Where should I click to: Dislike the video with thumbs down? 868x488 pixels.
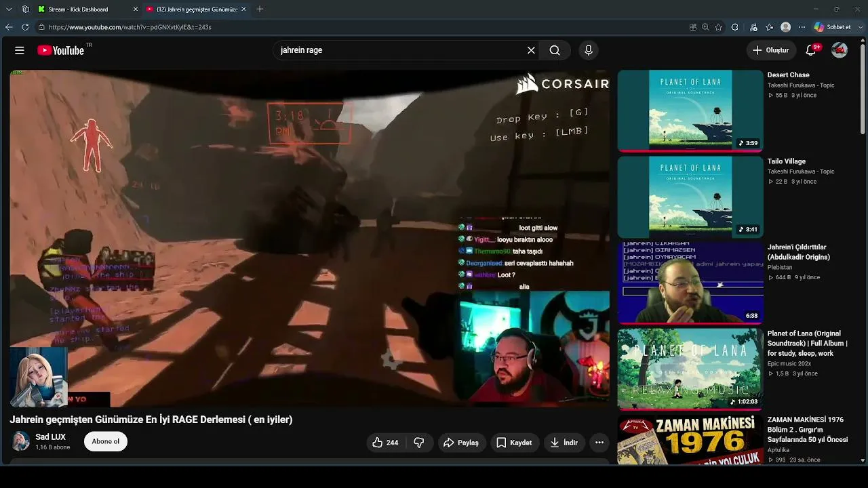(x=419, y=443)
